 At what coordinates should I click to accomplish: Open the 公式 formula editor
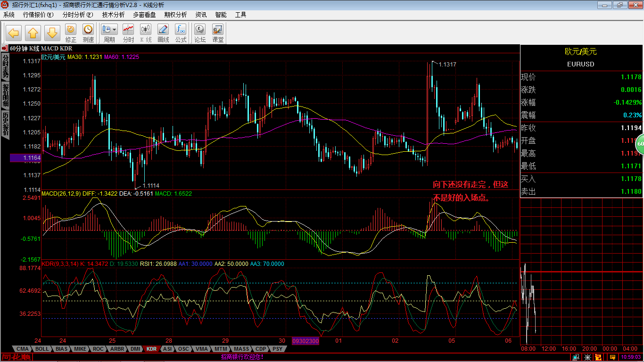(181, 33)
